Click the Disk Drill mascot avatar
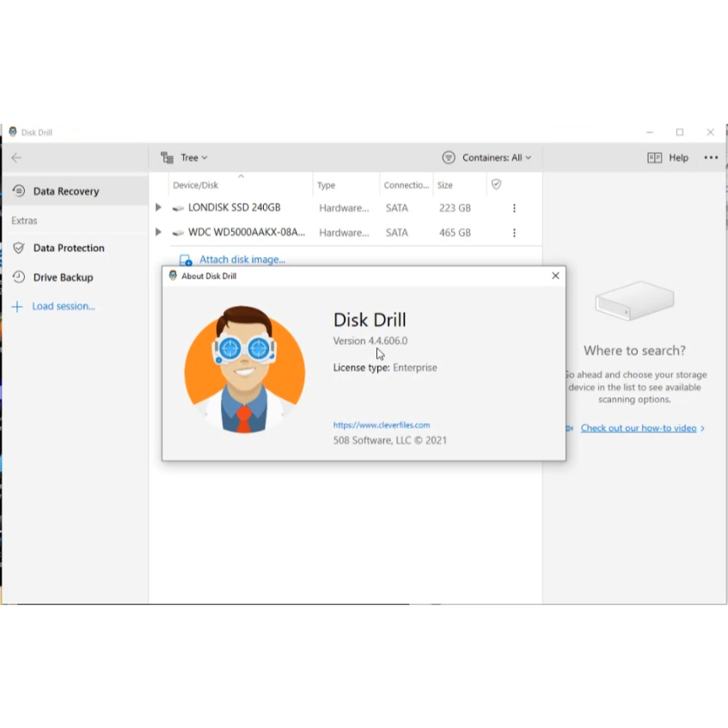Screen dimensions: 728x728 (245, 369)
